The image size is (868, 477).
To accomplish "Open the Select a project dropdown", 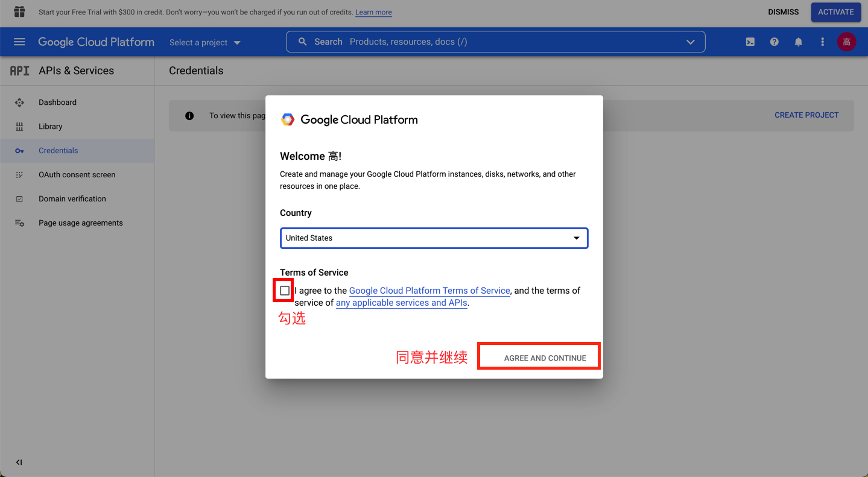I will coord(205,42).
